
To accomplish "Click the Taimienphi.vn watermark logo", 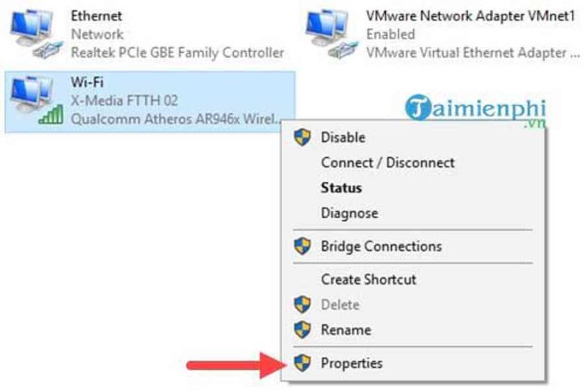I will (x=475, y=110).
